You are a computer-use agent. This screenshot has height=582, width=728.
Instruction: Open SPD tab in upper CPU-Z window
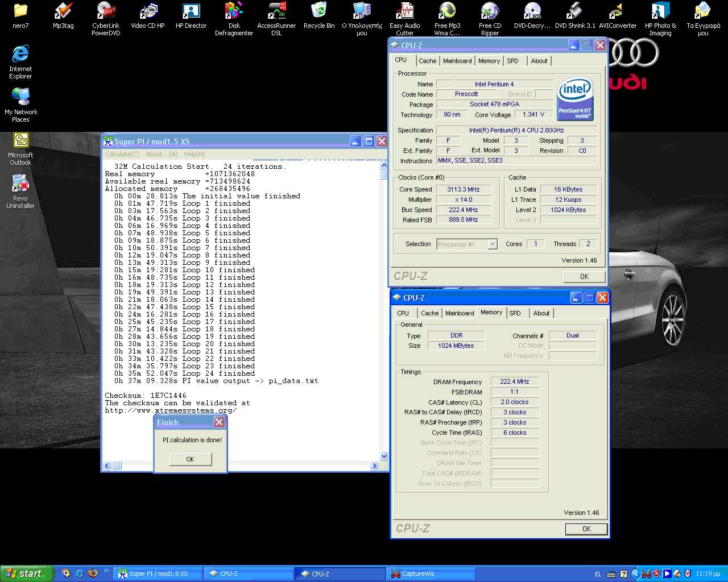coord(513,61)
